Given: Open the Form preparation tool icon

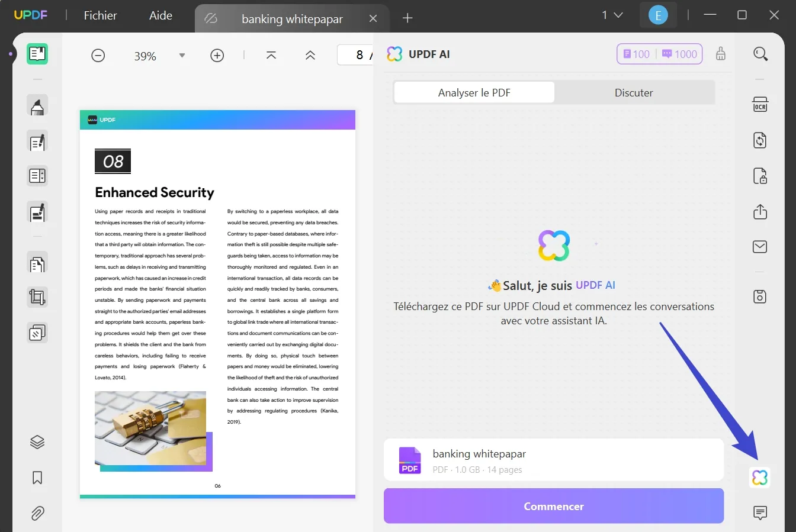Looking at the screenshot, I should [x=37, y=176].
